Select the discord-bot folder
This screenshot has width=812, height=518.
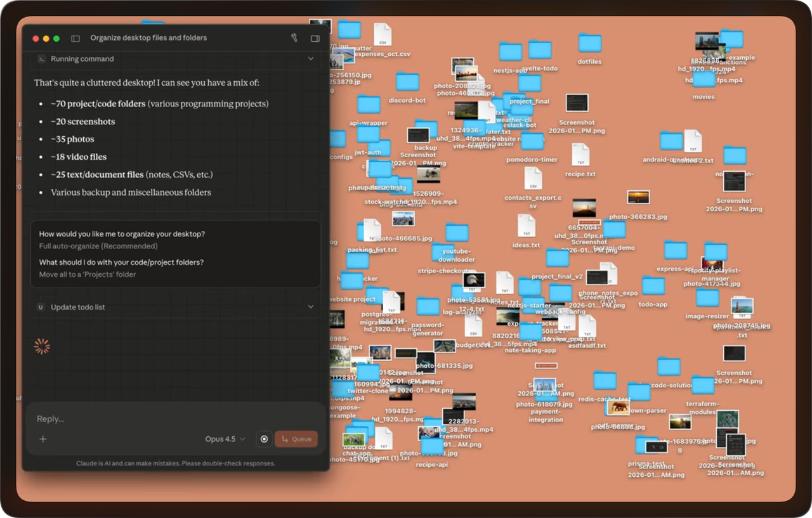coord(407,82)
